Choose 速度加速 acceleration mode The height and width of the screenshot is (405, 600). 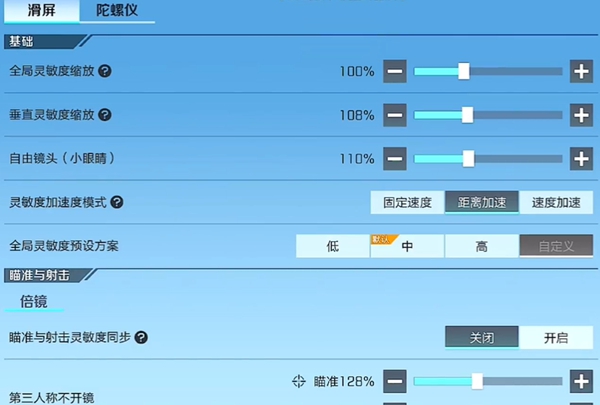(557, 202)
